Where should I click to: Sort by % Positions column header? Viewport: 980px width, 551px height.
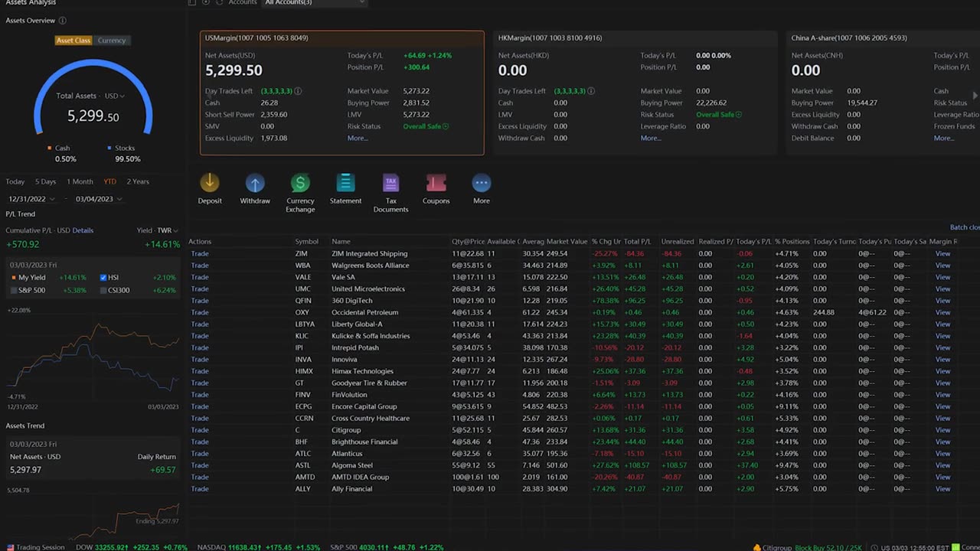[x=791, y=242]
